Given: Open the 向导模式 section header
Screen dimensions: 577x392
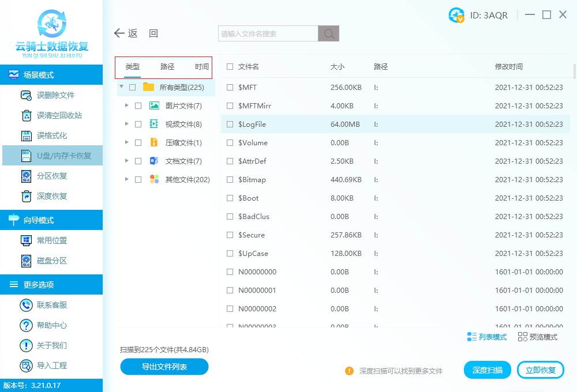Looking at the screenshot, I should click(x=51, y=220).
